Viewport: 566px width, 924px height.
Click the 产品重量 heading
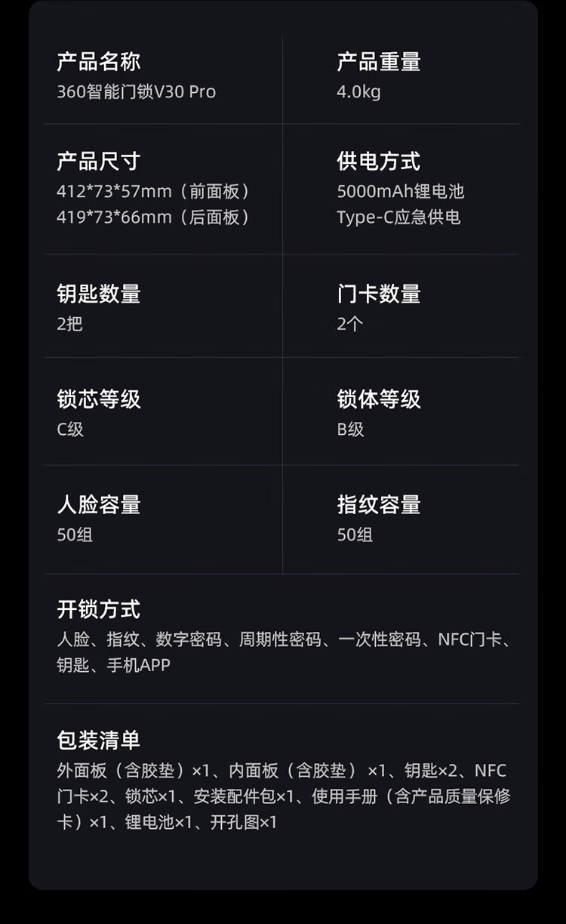[378, 62]
